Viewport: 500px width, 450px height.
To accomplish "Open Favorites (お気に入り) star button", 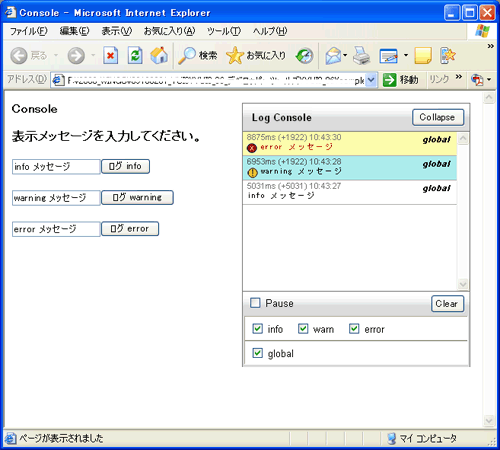I will pos(256,55).
